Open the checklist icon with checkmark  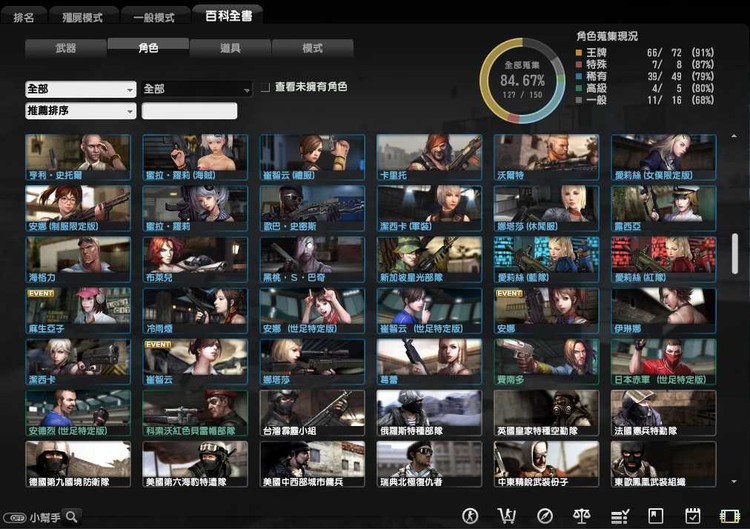pyautogui.click(x=620, y=516)
